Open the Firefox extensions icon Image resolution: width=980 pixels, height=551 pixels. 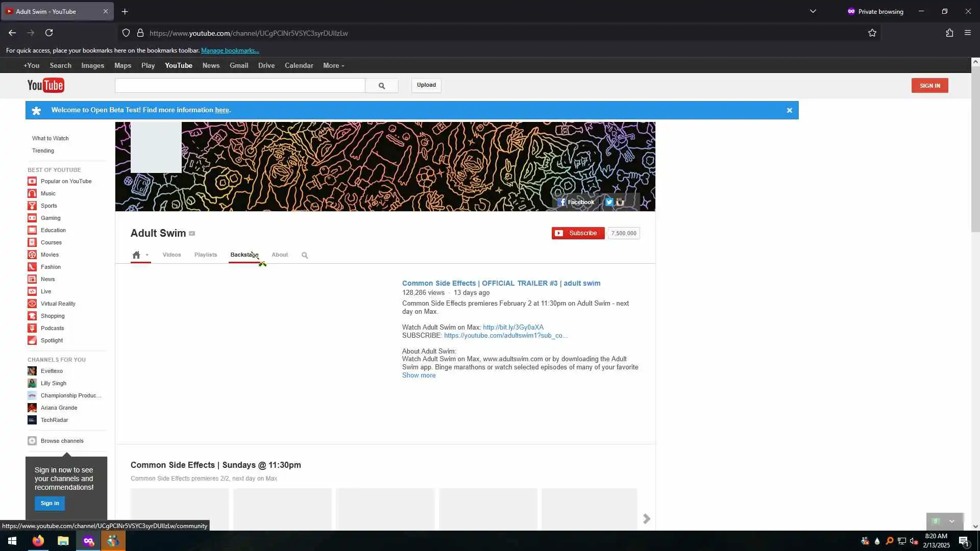(x=949, y=33)
